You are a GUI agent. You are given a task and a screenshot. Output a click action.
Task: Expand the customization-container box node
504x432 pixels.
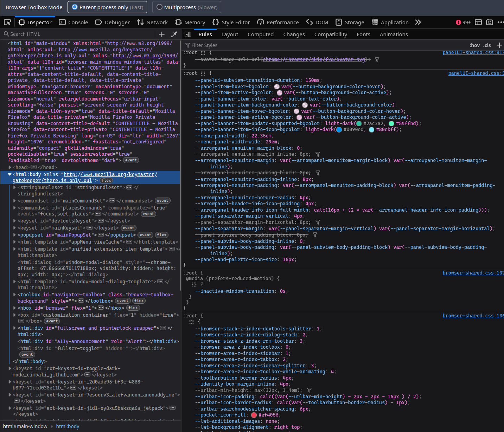pyautogui.click(x=14, y=315)
